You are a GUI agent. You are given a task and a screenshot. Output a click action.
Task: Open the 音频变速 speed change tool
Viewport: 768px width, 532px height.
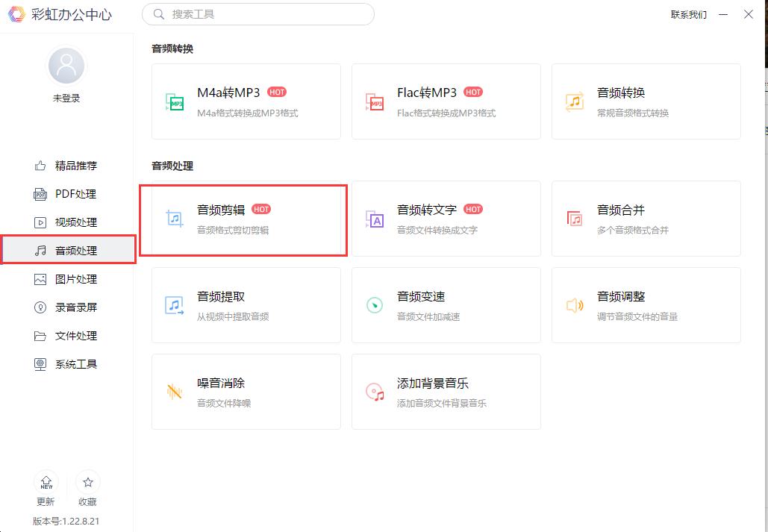coord(446,305)
